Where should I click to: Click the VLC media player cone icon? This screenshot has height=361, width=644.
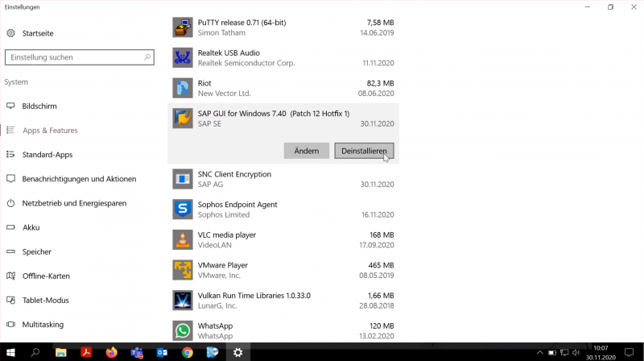[183, 239]
